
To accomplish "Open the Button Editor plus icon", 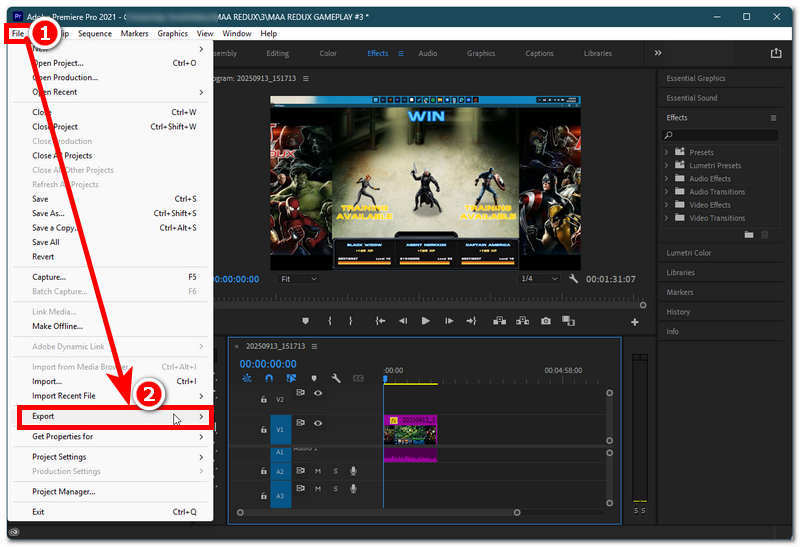I will pos(634,322).
